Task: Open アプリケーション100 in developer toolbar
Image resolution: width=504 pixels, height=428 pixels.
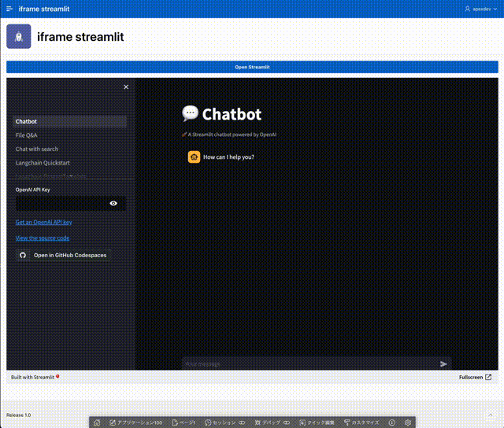Action: pyautogui.click(x=136, y=422)
